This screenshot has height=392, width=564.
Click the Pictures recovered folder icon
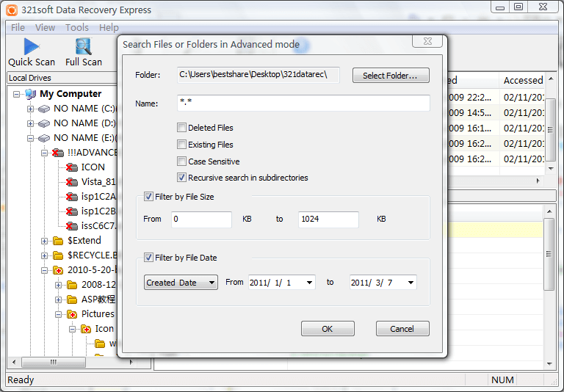[x=72, y=314]
